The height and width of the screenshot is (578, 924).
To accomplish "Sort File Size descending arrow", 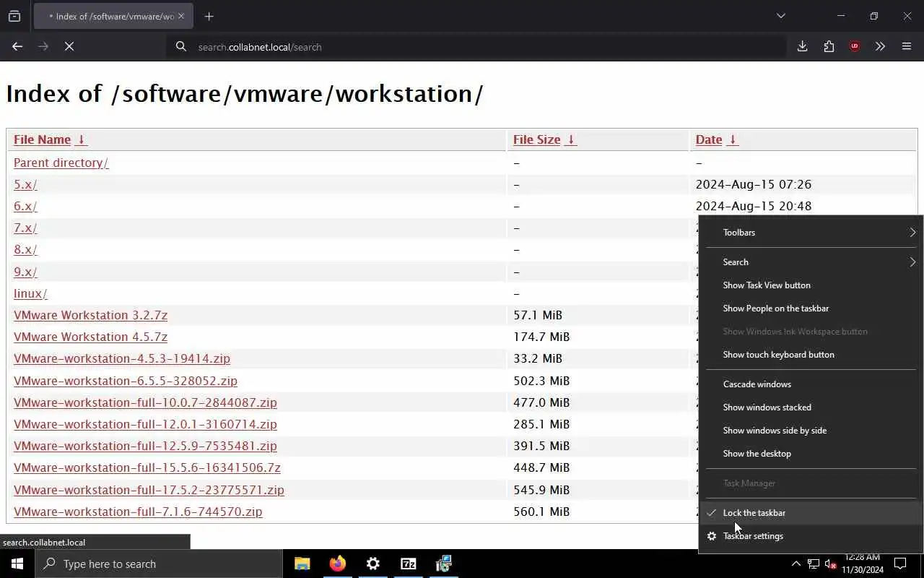I will point(570,139).
